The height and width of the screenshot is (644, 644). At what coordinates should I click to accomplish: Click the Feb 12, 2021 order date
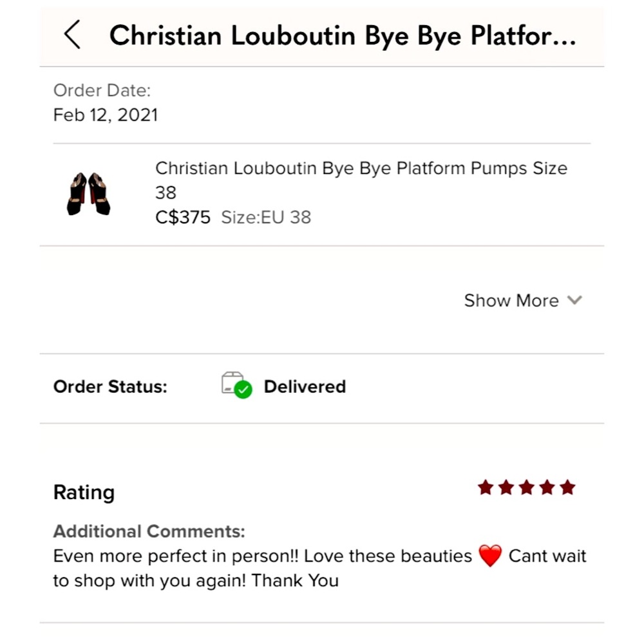click(106, 115)
